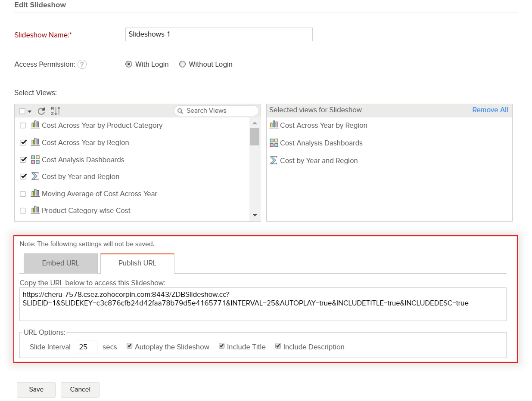
Task: Click the Search Views input box
Action: (216, 111)
